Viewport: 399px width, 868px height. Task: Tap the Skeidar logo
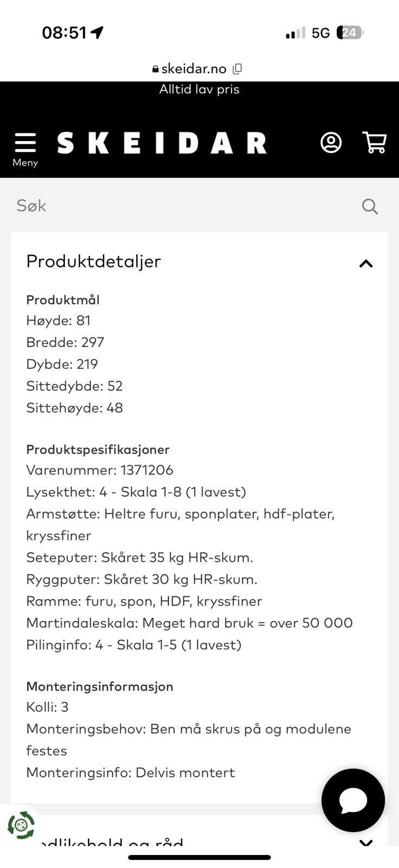coord(162,143)
